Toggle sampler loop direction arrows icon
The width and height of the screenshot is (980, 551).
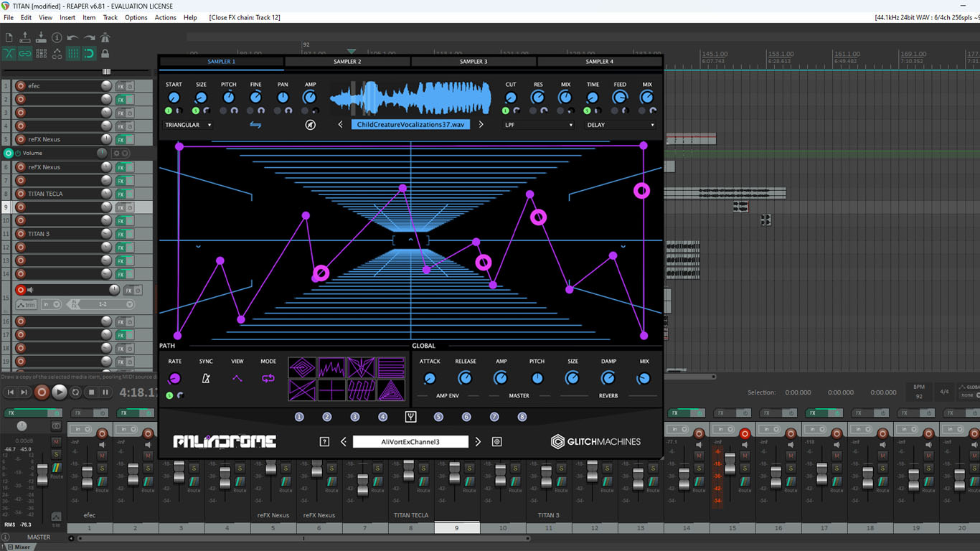(255, 125)
